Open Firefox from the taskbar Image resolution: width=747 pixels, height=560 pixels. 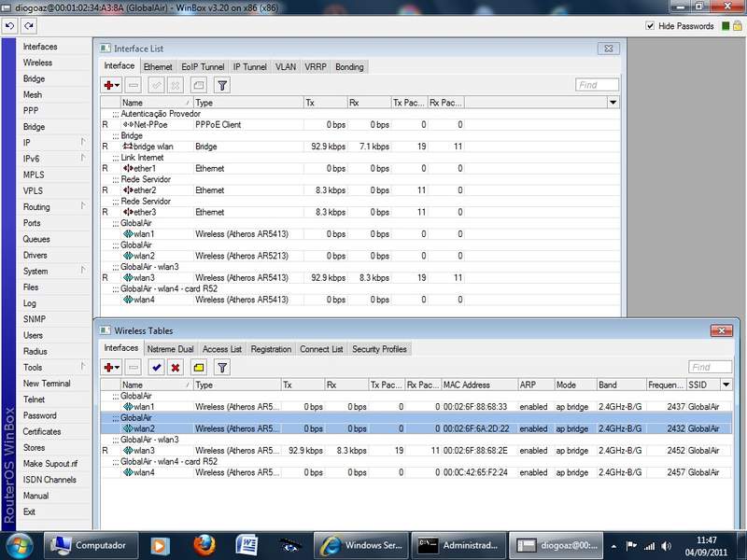click(x=204, y=546)
